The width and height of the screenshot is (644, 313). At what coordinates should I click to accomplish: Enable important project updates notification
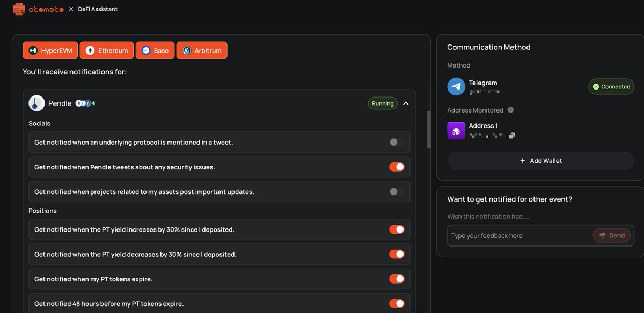[397, 192]
